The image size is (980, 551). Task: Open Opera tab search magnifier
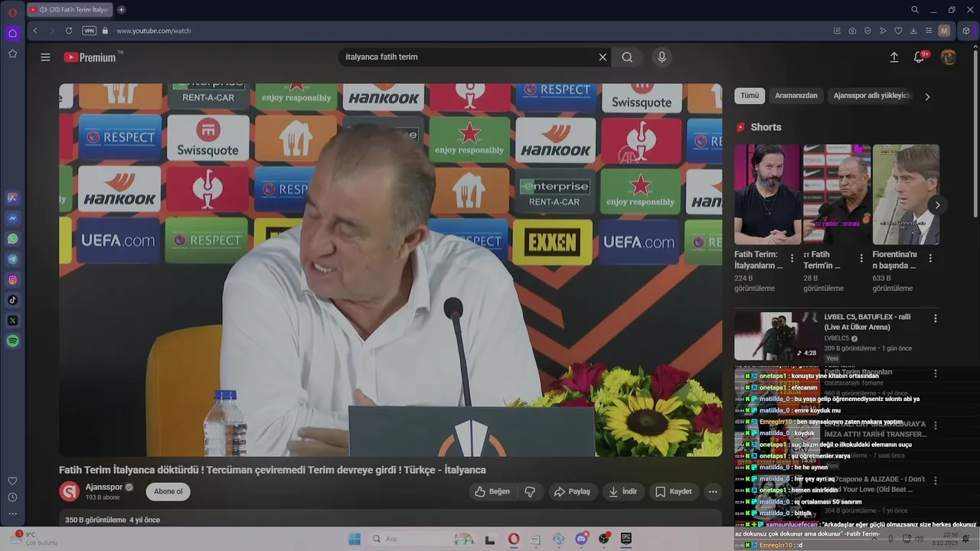(x=915, y=10)
